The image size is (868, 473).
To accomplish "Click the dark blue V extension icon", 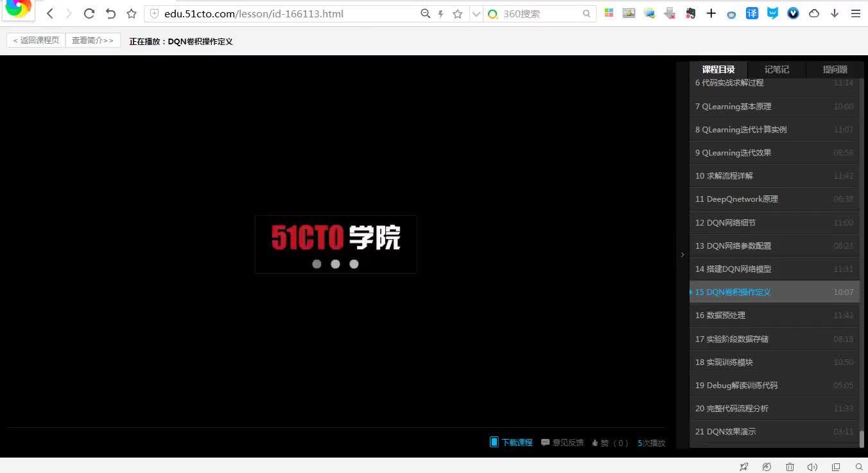I will pos(794,13).
